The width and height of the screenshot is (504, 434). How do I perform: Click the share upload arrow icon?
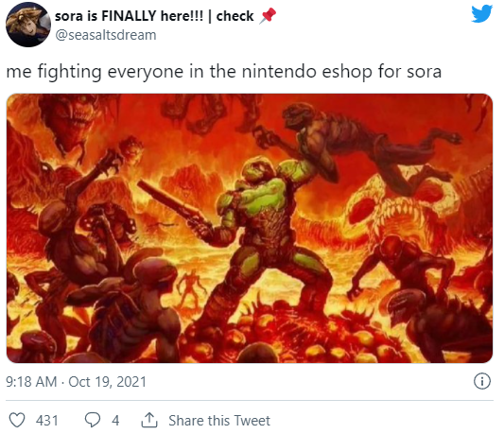[x=149, y=420]
